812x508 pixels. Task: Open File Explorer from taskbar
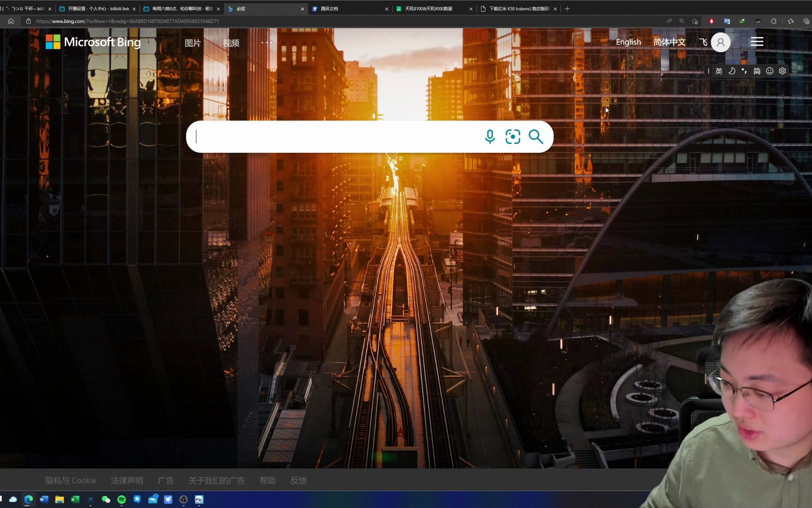60,499
